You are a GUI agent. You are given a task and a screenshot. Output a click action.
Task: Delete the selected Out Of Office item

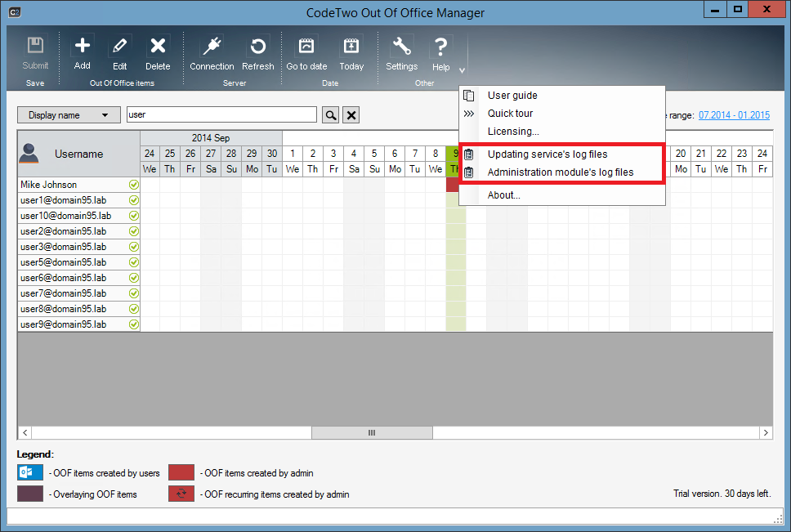tap(158, 53)
